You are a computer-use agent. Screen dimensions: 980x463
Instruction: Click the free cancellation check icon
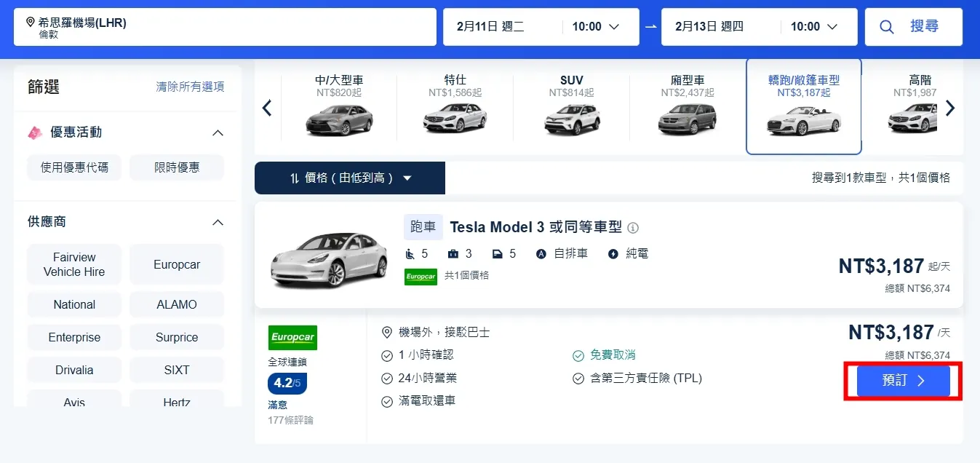578,356
